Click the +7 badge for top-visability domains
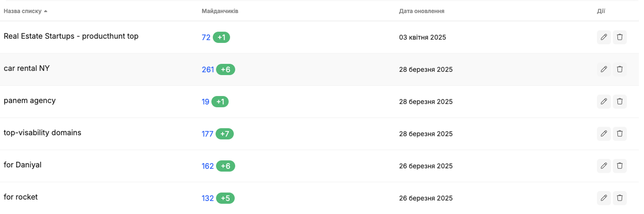The image size is (644, 214). 224,134
